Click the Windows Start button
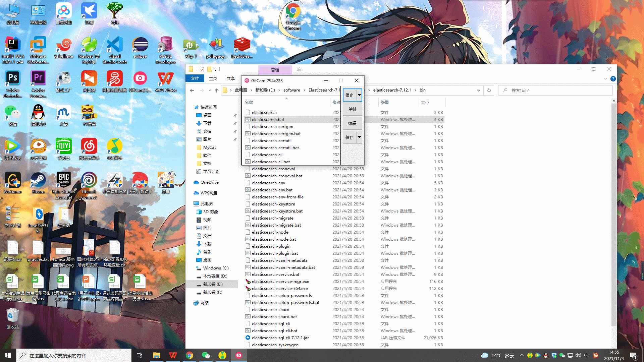Screen dimensions: 644x362 point(8,355)
